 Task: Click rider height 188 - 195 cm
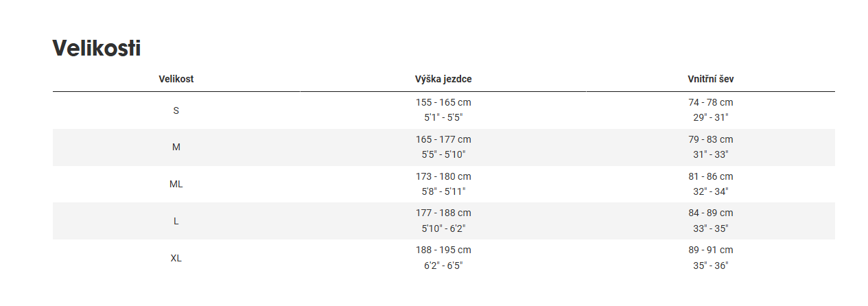(443, 250)
